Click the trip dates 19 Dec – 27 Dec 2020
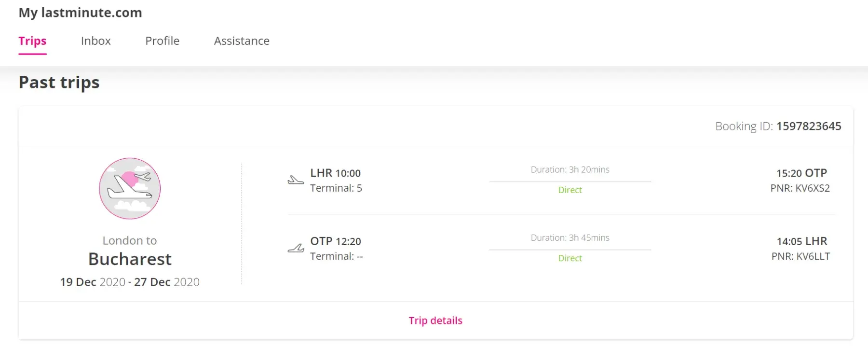This screenshot has width=868, height=348. point(130,282)
